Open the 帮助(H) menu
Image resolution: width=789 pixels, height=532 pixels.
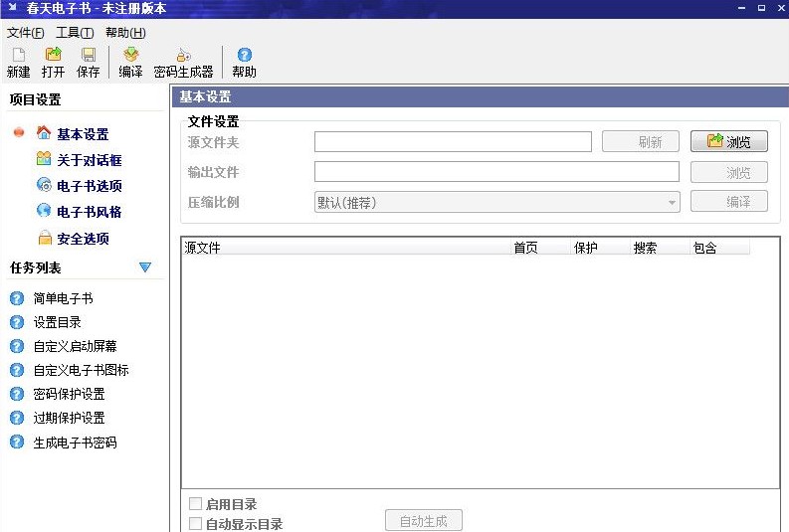(x=125, y=33)
